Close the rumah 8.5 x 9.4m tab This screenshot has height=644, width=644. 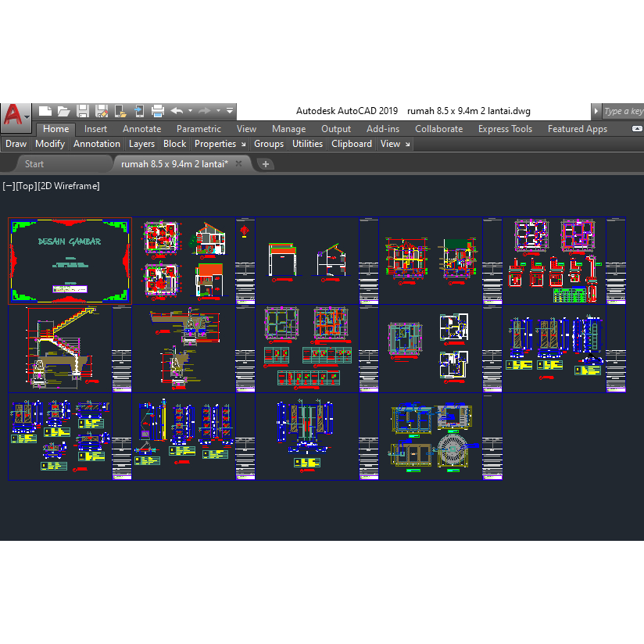(238, 163)
